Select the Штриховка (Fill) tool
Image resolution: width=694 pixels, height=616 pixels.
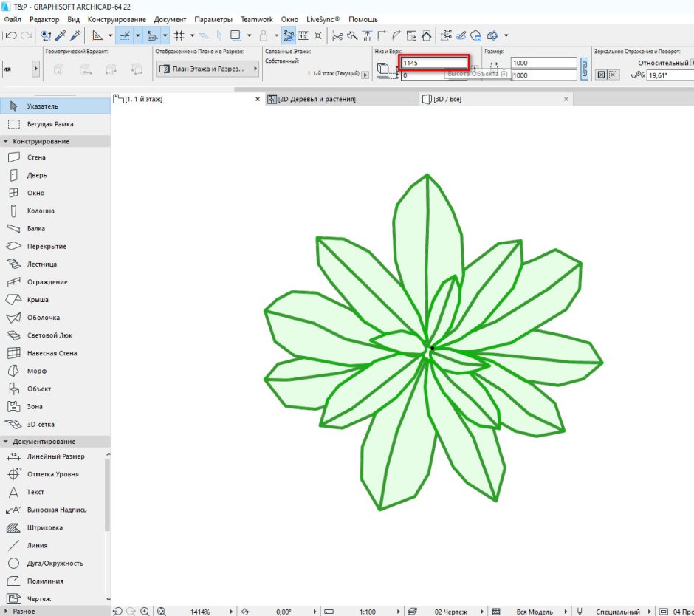[44, 528]
